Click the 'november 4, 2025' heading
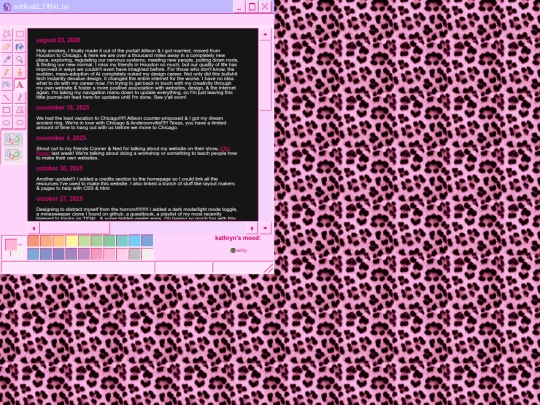This screenshot has width=540, height=405. (61, 138)
